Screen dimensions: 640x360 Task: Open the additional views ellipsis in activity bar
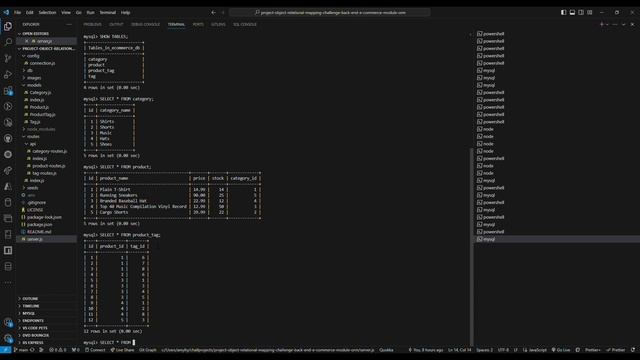[x=8, y=282]
